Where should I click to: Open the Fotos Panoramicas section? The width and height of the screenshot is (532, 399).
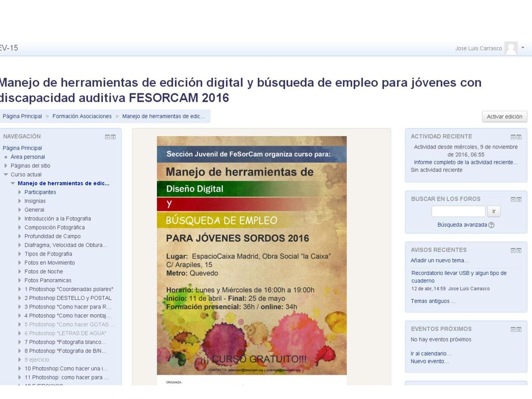(x=48, y=280)
